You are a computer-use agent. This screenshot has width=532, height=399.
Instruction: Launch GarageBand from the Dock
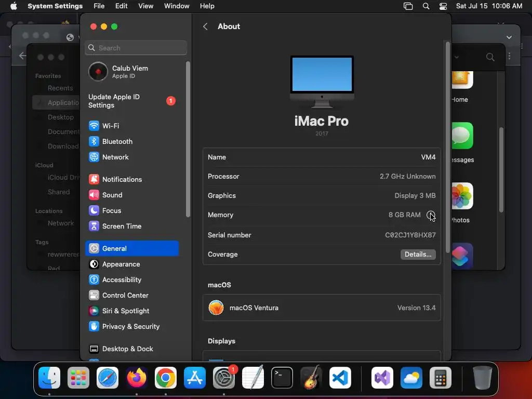click(311, 378)
